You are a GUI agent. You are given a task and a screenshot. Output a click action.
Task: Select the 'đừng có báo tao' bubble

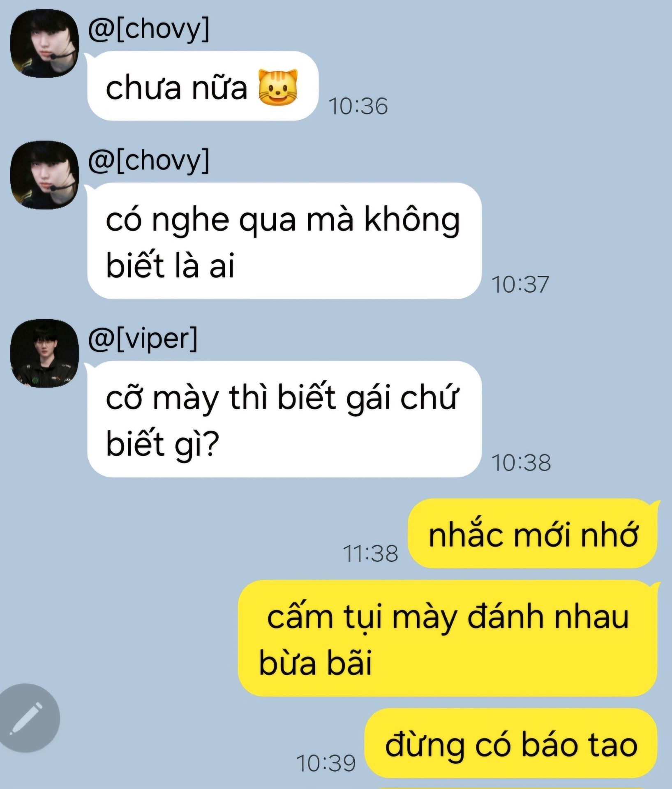point(511,743)
